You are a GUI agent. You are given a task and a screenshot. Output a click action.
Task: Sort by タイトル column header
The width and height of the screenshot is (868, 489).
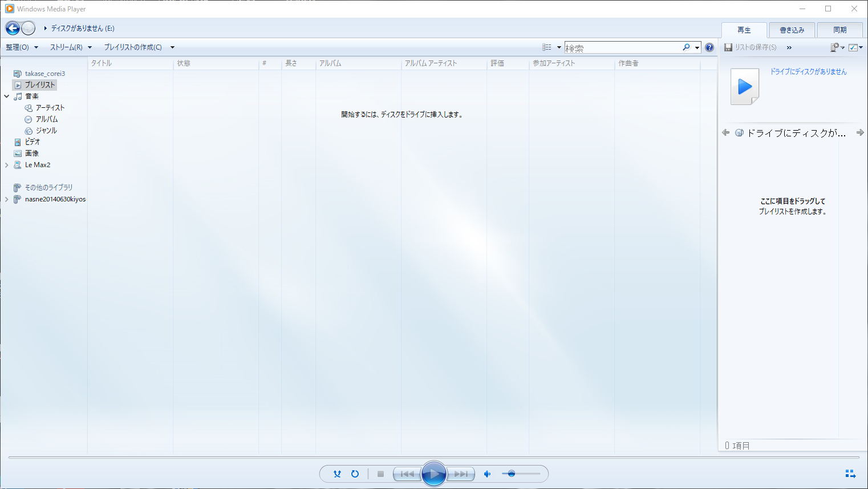tap(131, 63)
